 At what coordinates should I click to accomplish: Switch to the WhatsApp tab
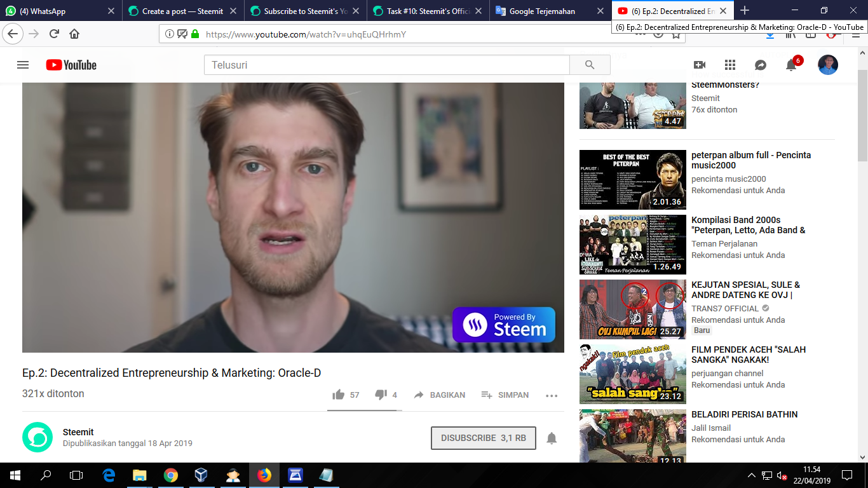pyautogui.click(x=61, y=11)
